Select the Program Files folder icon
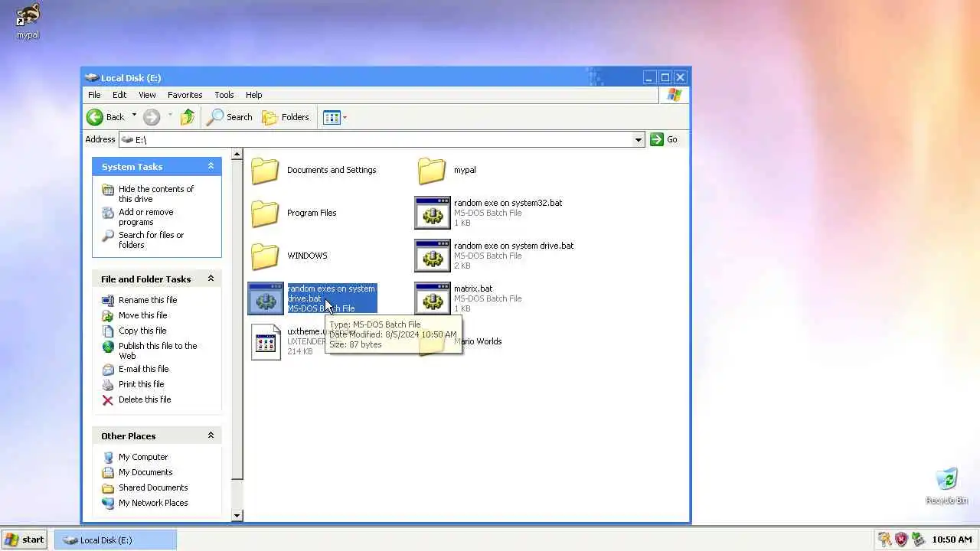The image size is (980, 551). pyautogui.click(x=265, y=213)
